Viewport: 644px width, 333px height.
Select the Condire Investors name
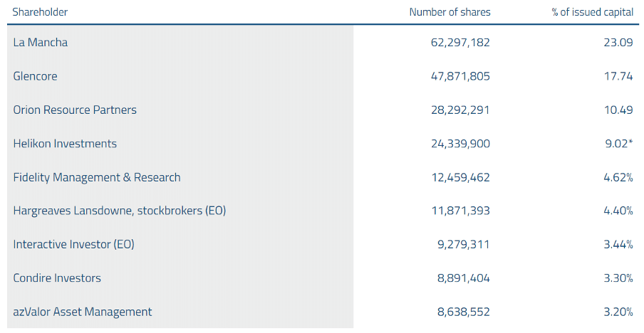[57, 277]
